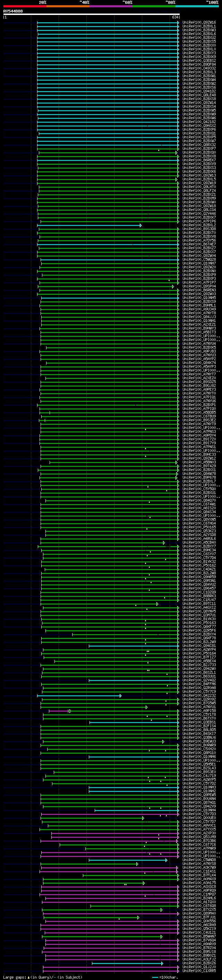Open hit UniRef100_B2BXL1

199,26
